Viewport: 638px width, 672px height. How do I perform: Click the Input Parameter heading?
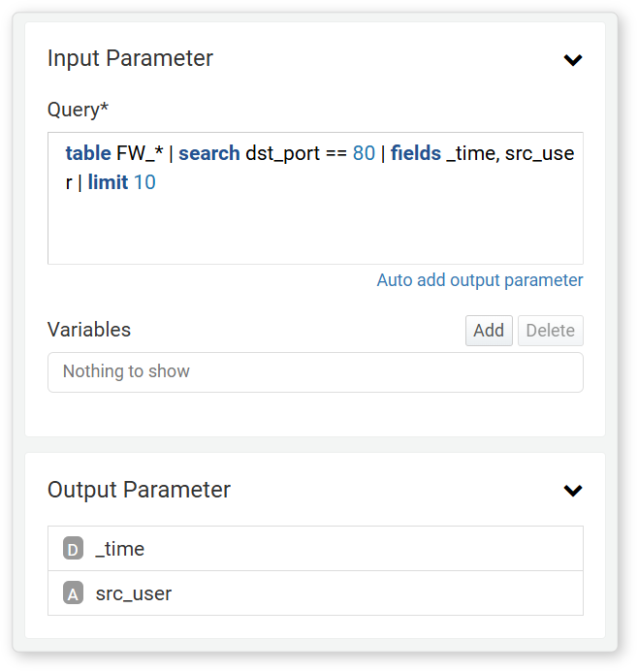pyautogui.click(x=130, y=58)
